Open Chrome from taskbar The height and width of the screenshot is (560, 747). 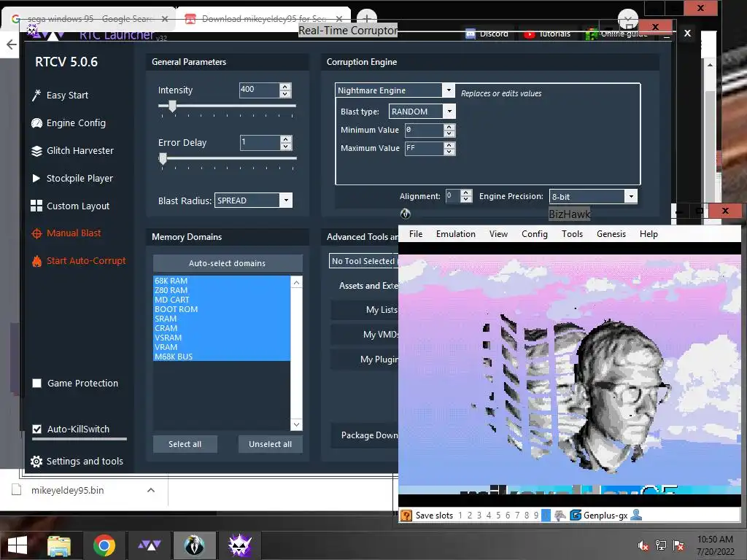click(104, 545)
